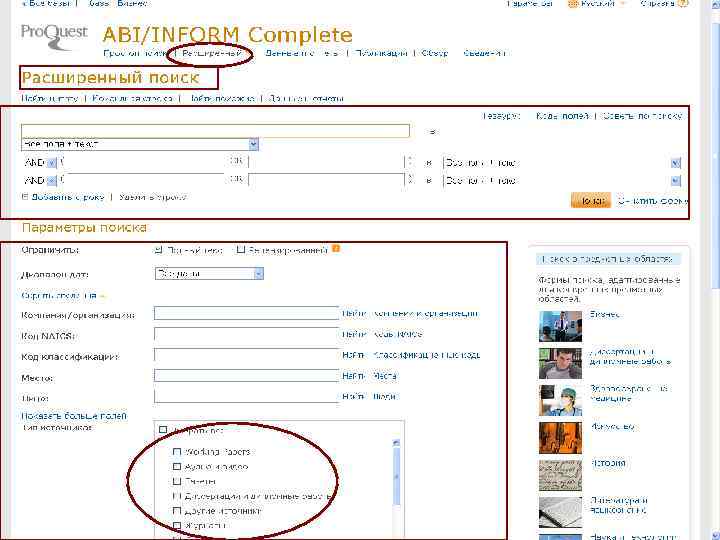
Task: Open the Диапазон дат dropdown
Action: pos(209,274)
